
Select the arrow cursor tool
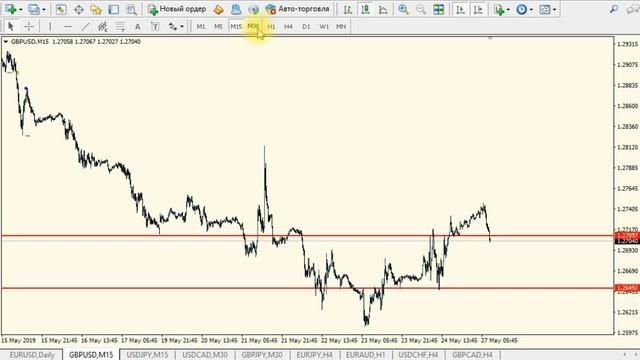pos(11,27)
